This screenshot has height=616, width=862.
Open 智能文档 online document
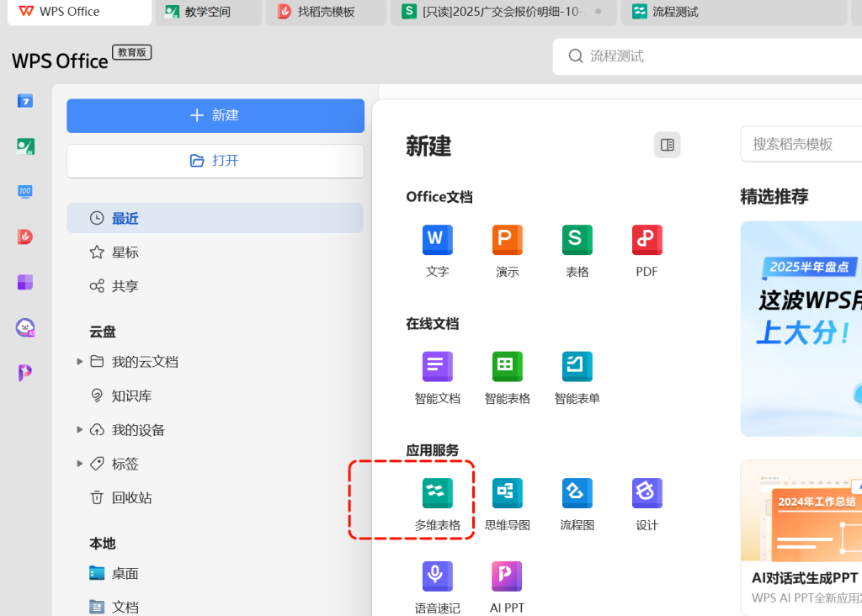tap(437, 378)
